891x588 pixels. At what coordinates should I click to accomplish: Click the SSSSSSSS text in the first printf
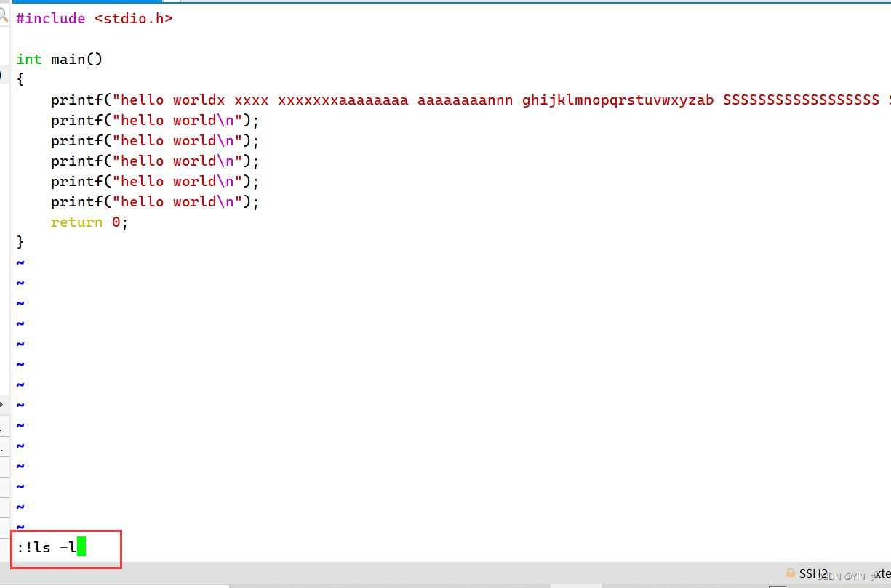(x=800, y=100)
